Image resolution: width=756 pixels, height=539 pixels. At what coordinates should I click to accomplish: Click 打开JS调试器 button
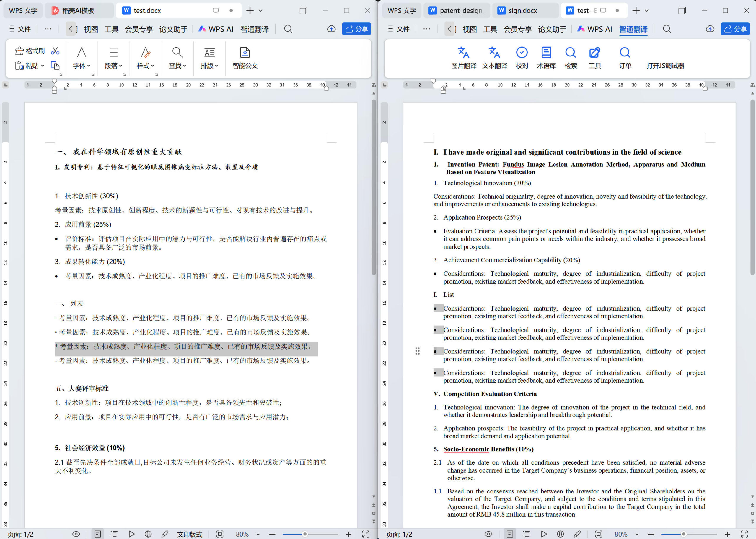665,66
